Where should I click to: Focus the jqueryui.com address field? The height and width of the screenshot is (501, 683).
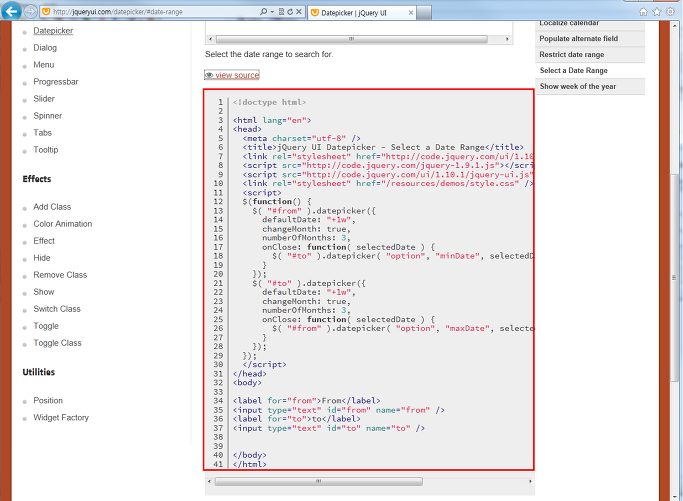point(148,12)
